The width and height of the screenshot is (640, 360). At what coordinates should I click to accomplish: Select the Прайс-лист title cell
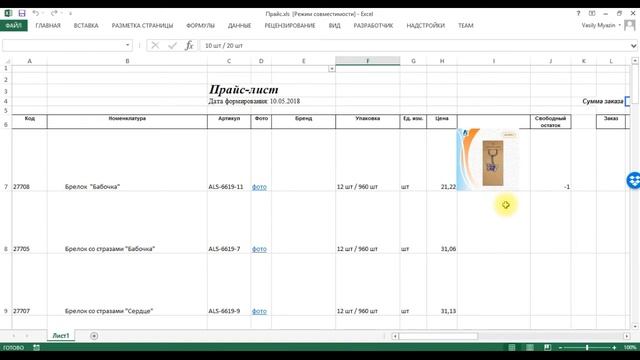coord(244,89)
